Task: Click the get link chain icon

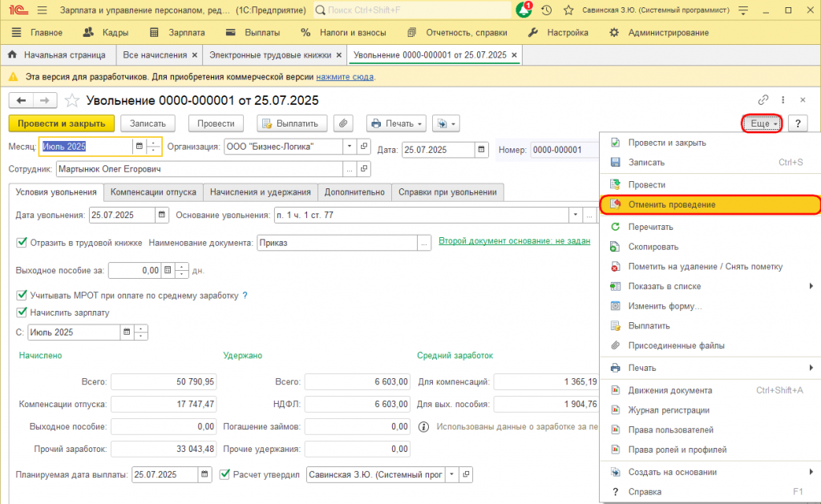Action: point(763,99)
